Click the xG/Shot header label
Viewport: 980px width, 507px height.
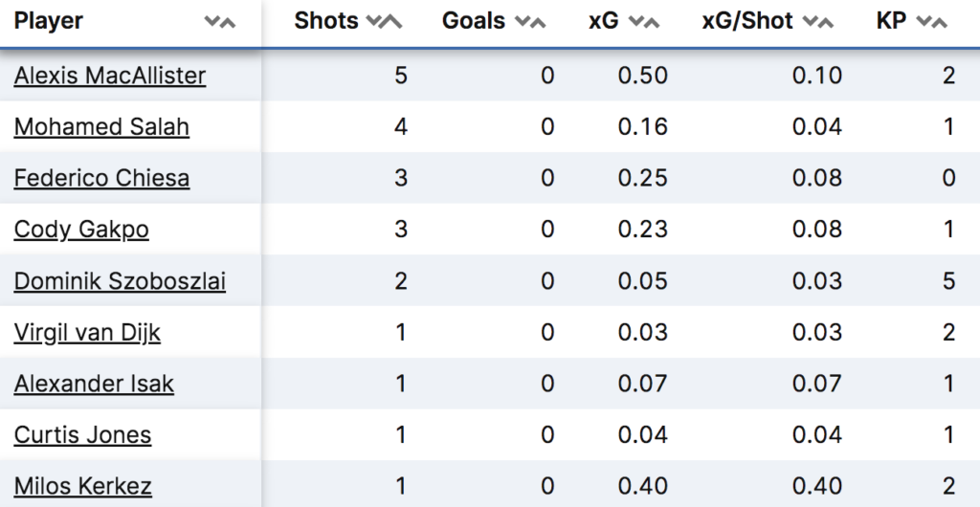(747, 21)
